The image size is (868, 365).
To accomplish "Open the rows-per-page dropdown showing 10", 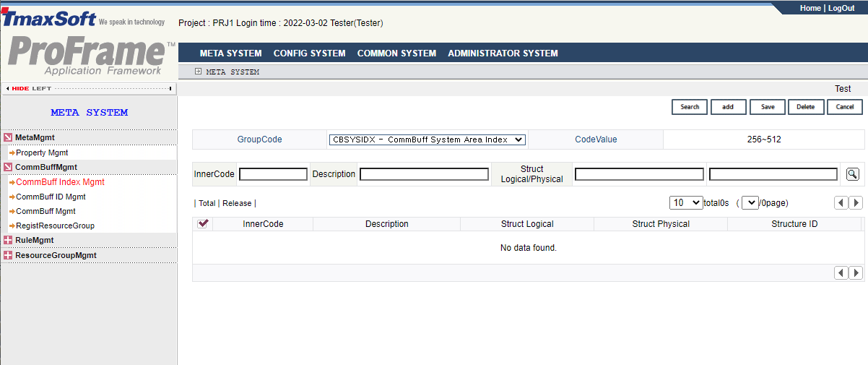I will tap(685, 203).
